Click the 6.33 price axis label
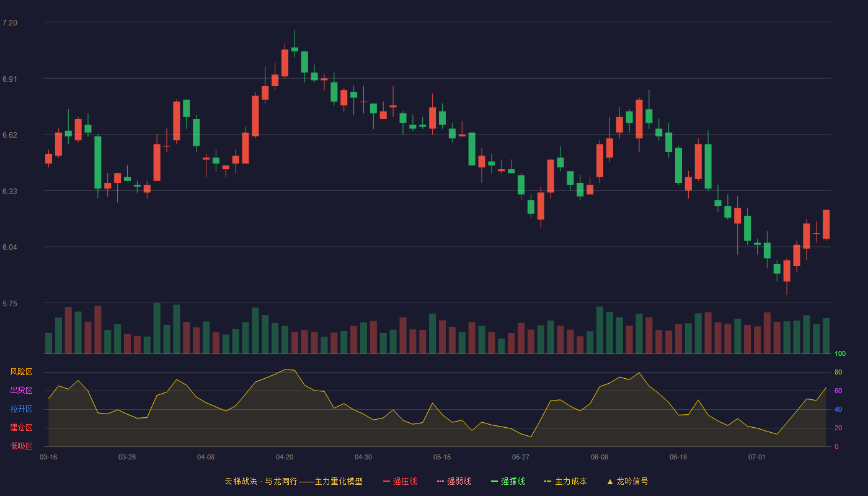 tap(10, 192)
